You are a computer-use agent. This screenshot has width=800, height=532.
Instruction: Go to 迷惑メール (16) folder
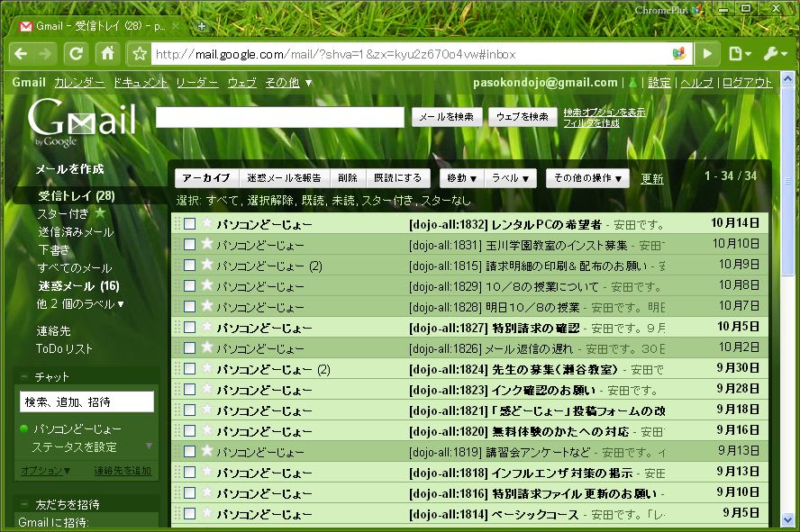[x=78, y=286]
